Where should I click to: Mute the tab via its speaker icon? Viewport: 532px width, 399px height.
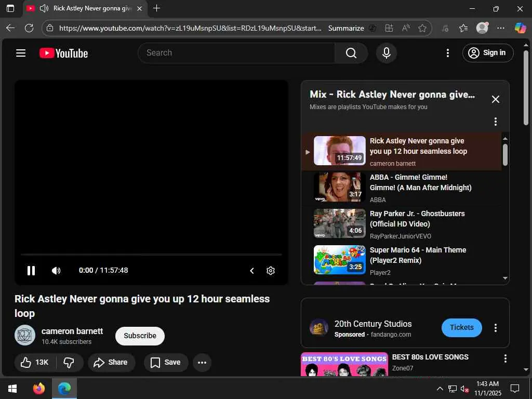click(x=44, y=8)
